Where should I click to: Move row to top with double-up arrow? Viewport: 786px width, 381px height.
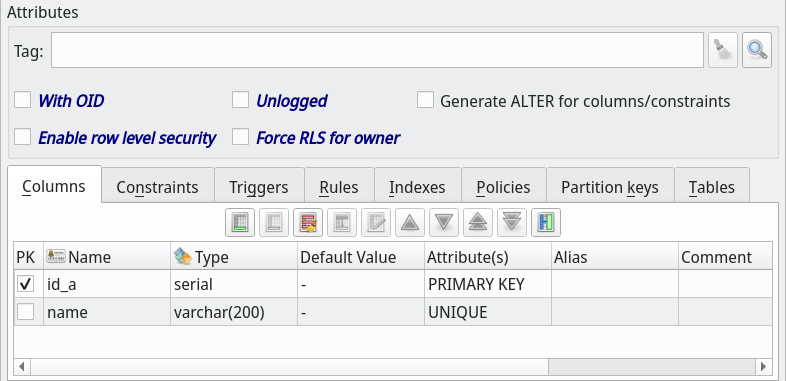(478, 222)
